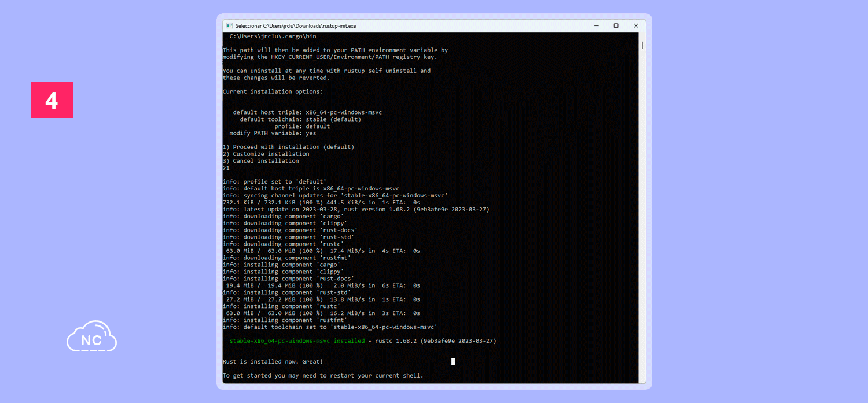Click the console vertical scrollbar thumb
868x403 pixels.
(x=642, y=45)
